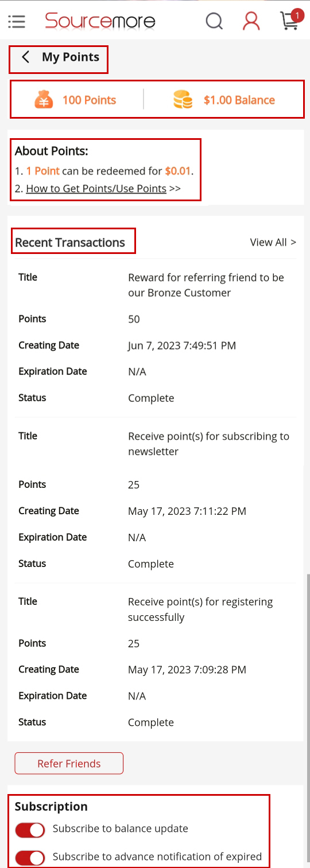Click the orange 1 Point text
This screenshot has width=310, height=868.
[43, 171]
